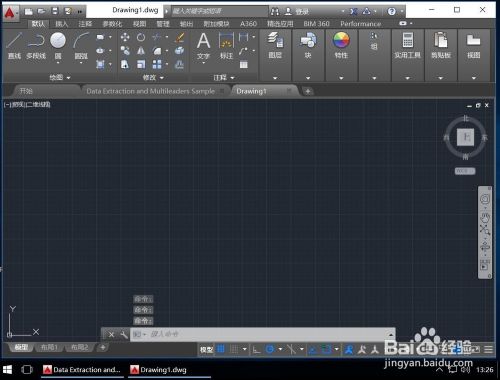500x380 pixels.
Task: Click the Explode tool icon
Action: (x=180, y=51)
